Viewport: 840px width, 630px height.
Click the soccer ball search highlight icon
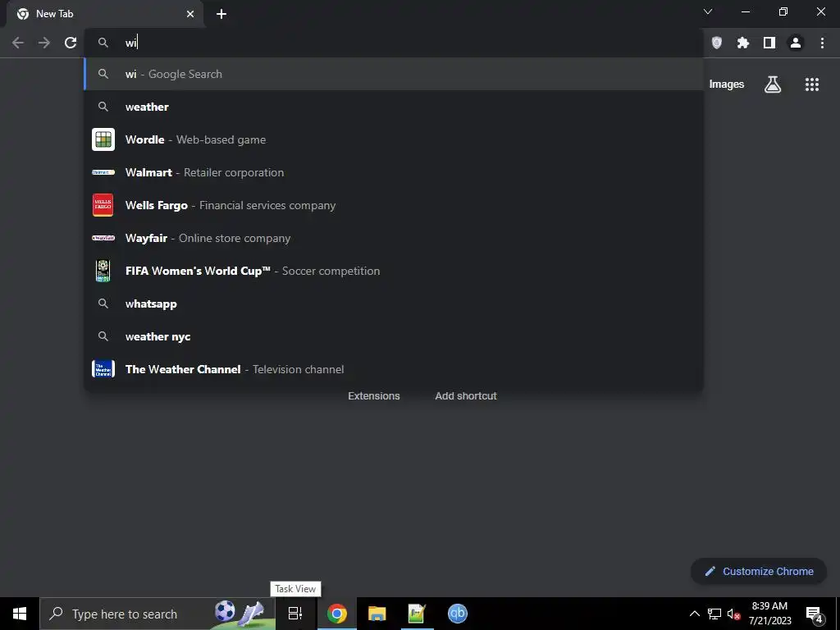click(225, 611)
